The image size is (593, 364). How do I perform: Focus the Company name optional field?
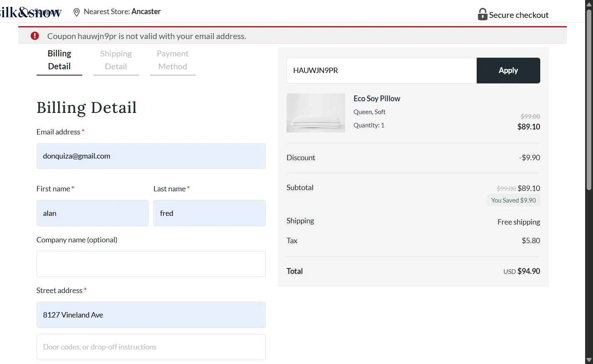coord(151,264)
